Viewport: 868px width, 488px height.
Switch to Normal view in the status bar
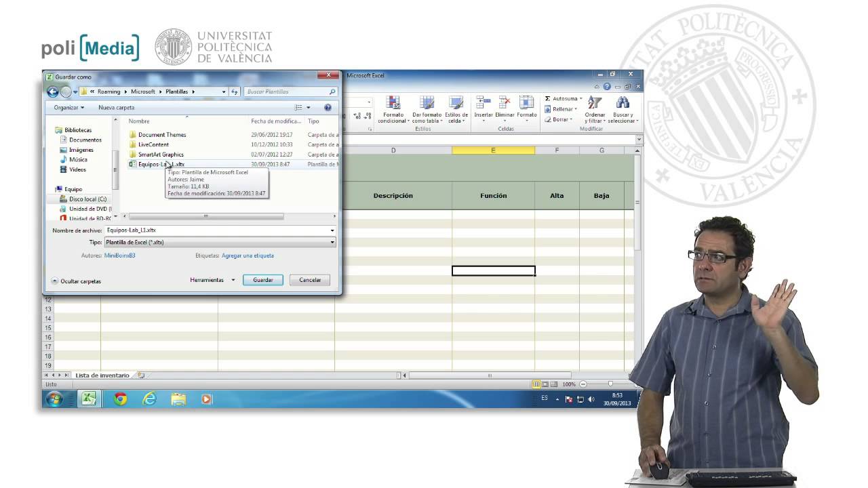[x=536, y=384]
